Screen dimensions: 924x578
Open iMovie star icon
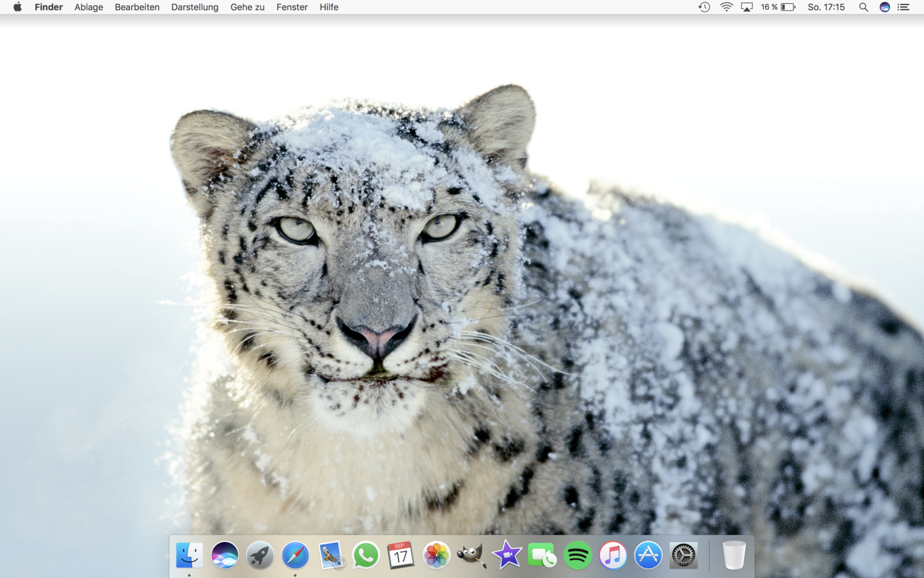click(507, 555)
